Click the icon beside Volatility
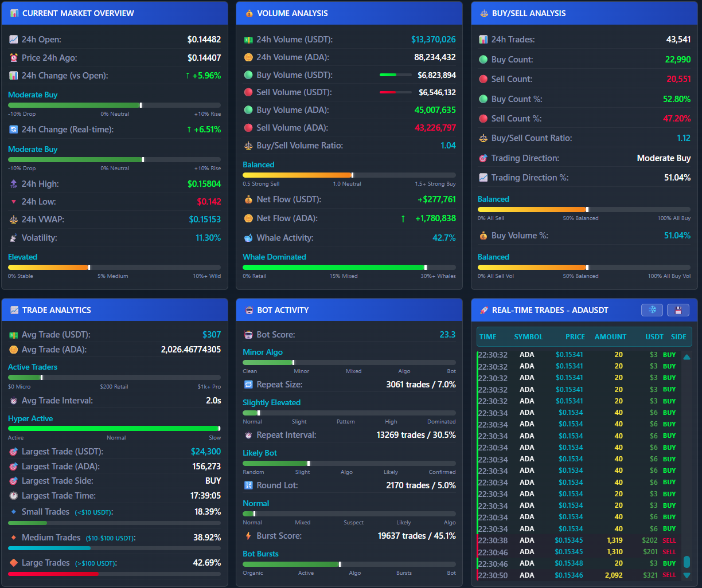 tap(14, 238)
